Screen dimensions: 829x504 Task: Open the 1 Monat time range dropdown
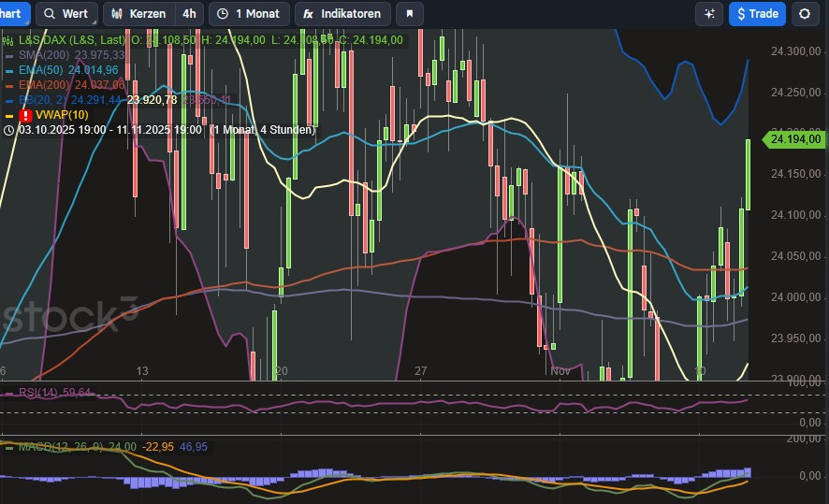(x=249, y=14)
